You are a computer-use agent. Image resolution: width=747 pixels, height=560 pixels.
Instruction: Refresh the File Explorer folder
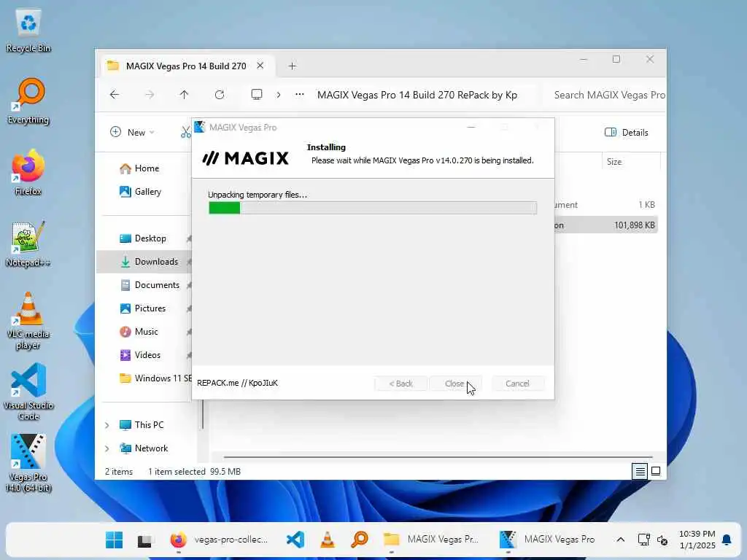tap(219, 95)
